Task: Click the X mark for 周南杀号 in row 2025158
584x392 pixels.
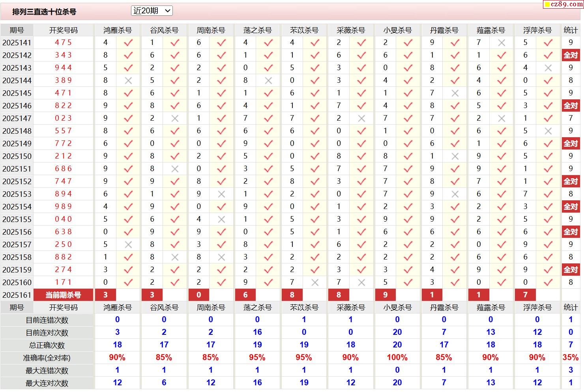Action: tap(221, 257)
